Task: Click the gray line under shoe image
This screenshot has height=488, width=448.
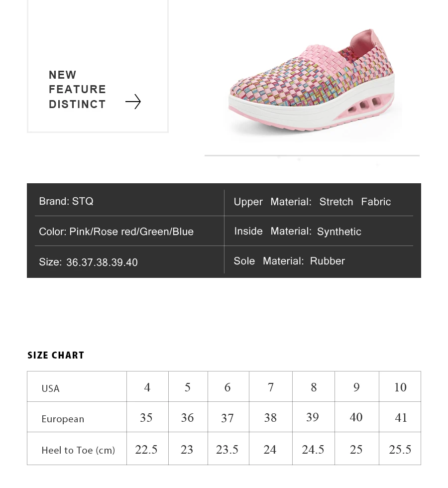Action: point(312,155)
